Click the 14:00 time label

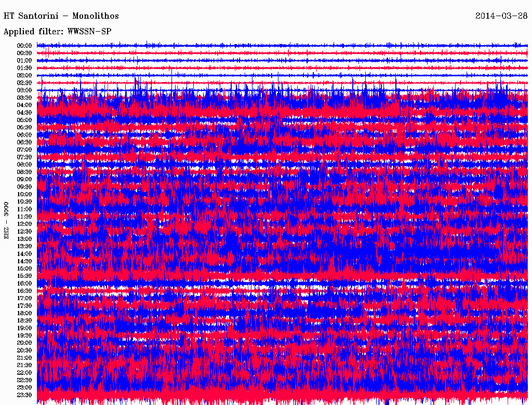tap(24, 254)
